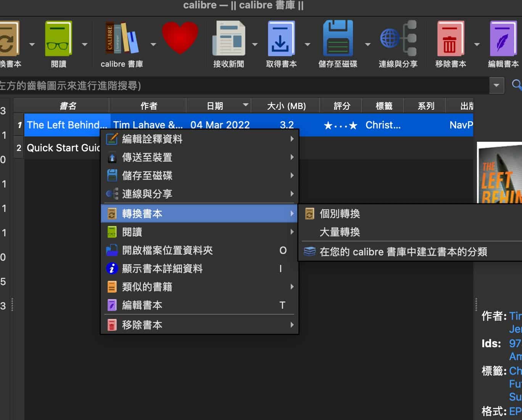The height and width of the screenshot is (420, 522).
Task: Open the calibre 書庫 library icon
Action: point(122,39)
